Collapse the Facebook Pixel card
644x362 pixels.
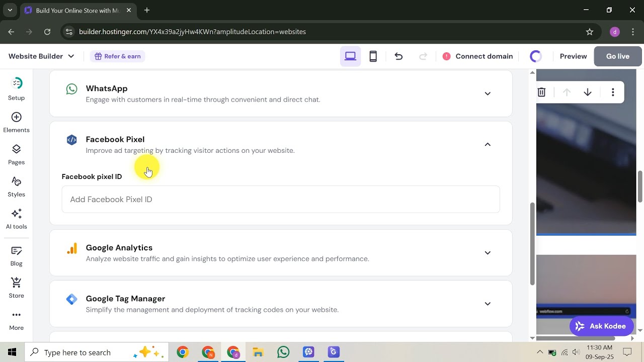(488, 144)
